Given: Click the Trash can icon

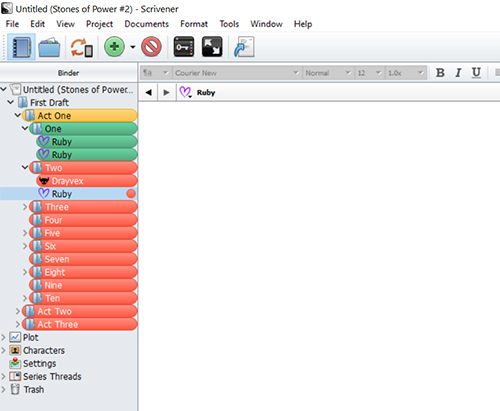Looking at the screenshot, I should pos(15,389).
